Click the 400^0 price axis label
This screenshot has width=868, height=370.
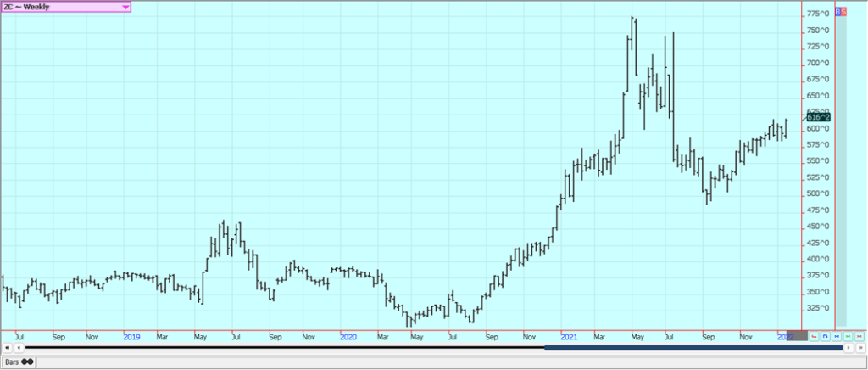tap(817, 259)
